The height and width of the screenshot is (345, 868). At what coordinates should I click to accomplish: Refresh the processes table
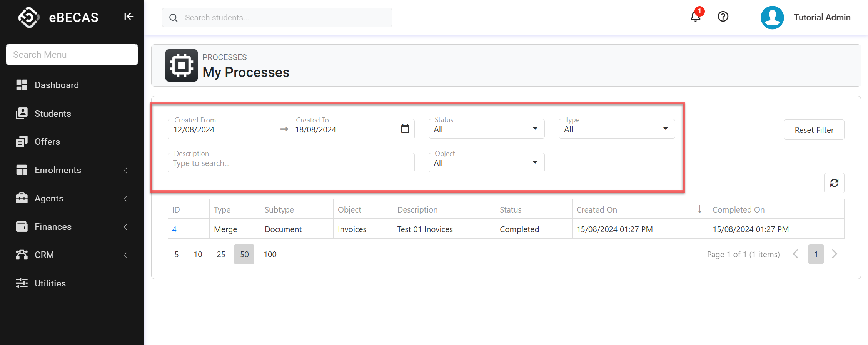point(834,183)
